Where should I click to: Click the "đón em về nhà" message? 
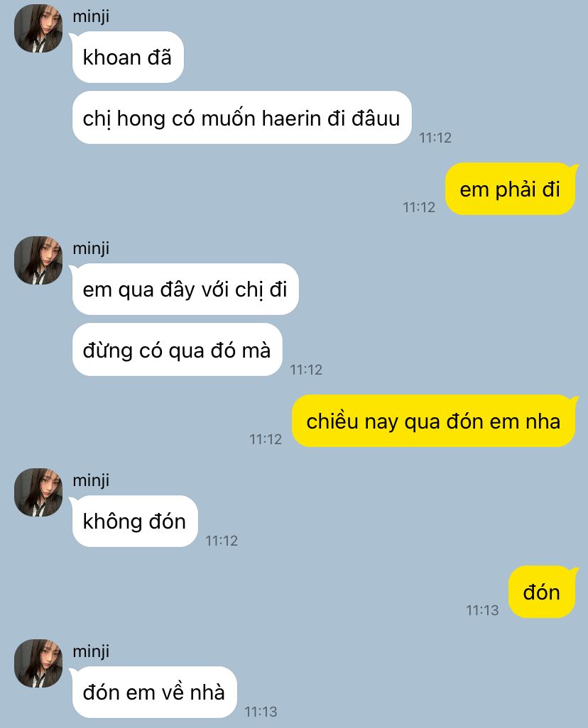[x=154, y=692]
